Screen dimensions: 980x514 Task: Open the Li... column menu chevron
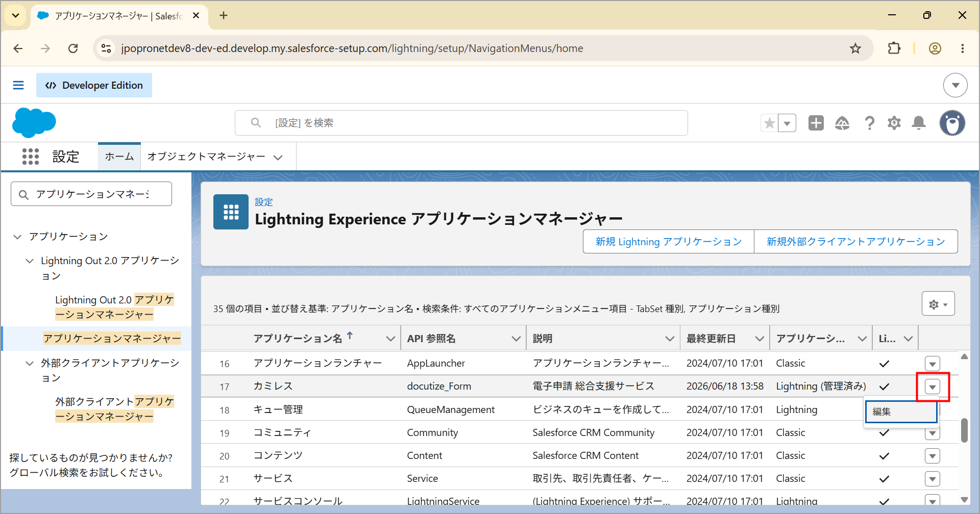[909, 339]
